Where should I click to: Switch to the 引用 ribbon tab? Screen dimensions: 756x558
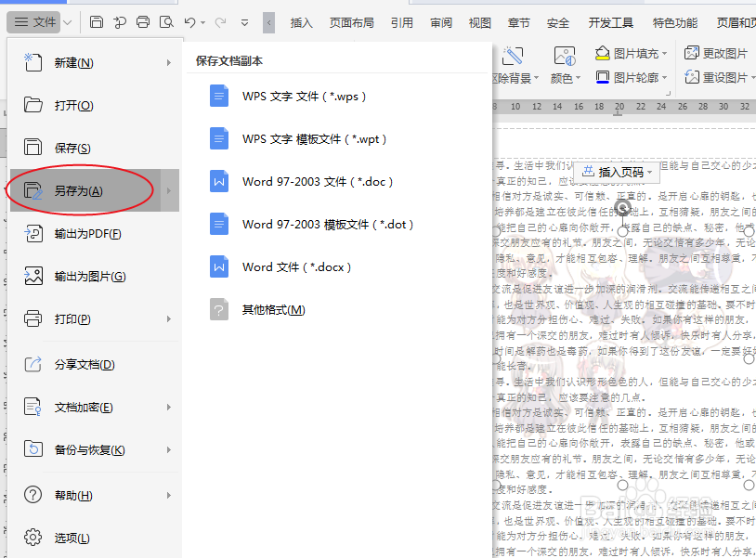[402, 22]
